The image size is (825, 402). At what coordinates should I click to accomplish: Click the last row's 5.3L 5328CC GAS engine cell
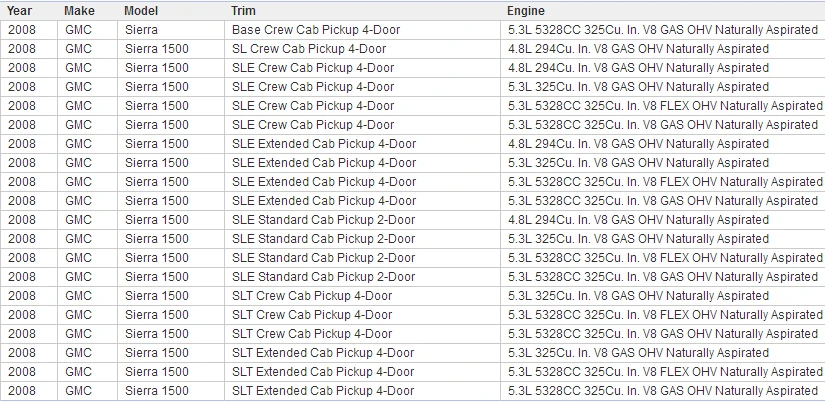point(663,390)
